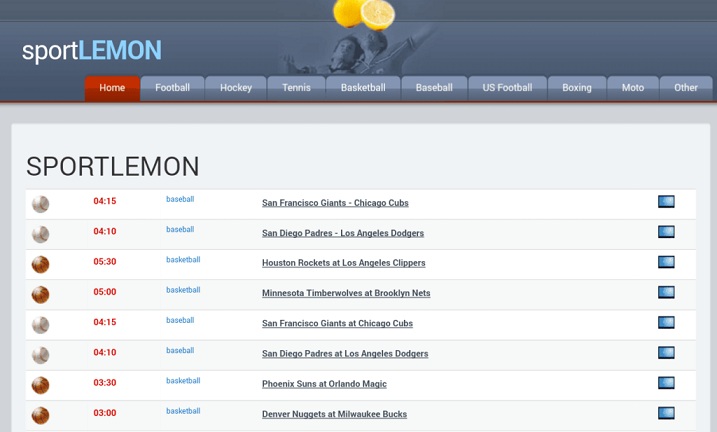
Task: Switch to the US Football tab
Action: pos(508,88)
